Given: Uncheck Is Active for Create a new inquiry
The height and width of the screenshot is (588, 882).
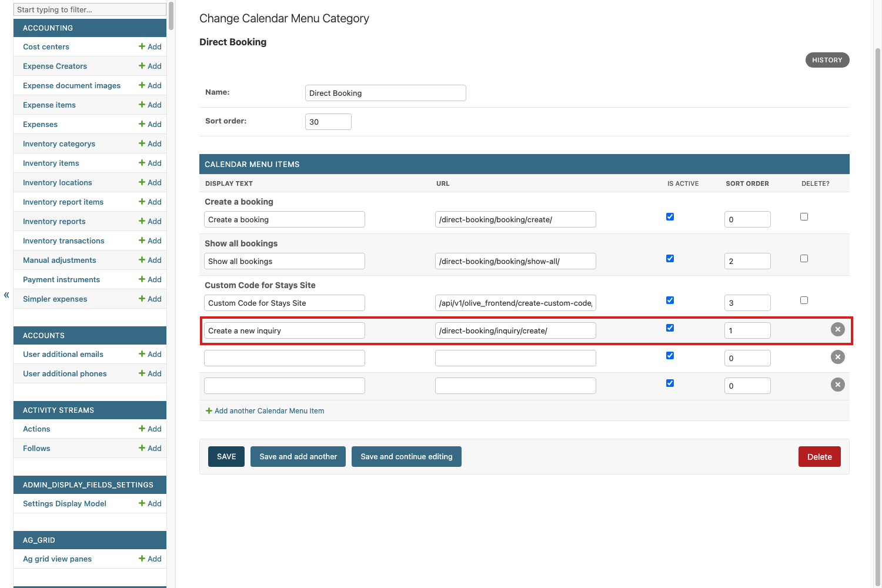Looking at the screenshot, I should click(x=670, y=328).
